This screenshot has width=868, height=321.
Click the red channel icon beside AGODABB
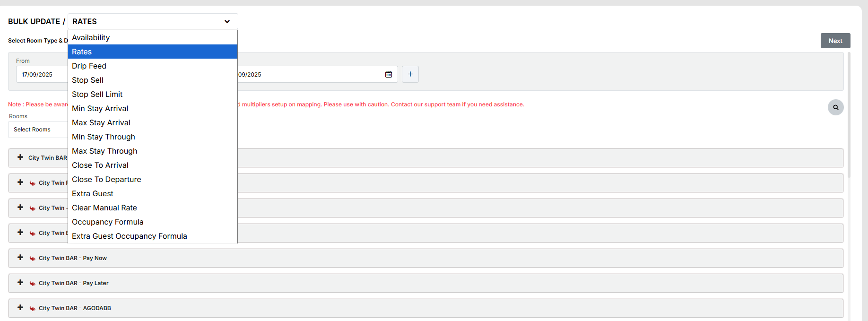(x=33, y=308)
